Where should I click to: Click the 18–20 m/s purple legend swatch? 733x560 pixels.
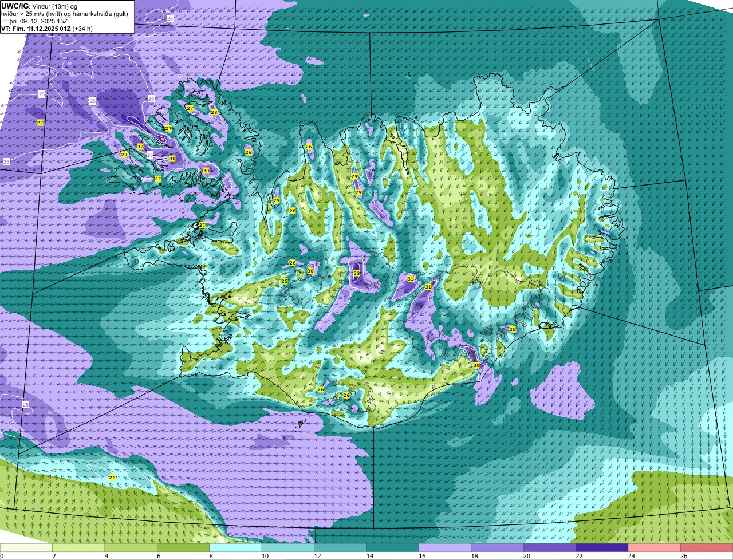point(497,548)
